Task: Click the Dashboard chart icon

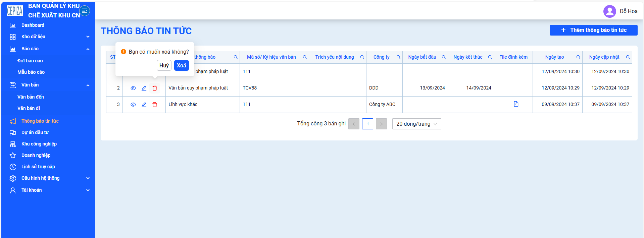Action: [x=13, y=25]
